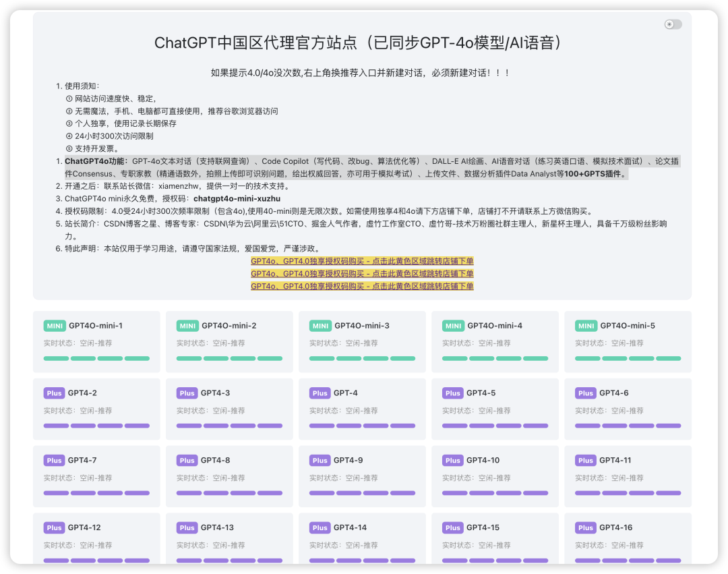Pick the GPT4-14 entry title
Image resolution: width=728 pixels, height=574 pixels.
[x=350, y=528]
